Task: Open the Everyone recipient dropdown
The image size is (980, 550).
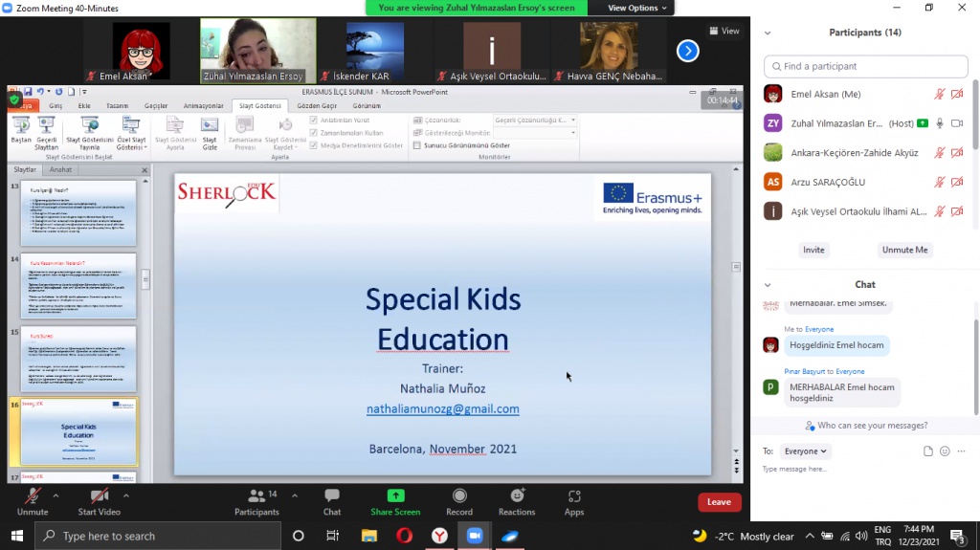Action: tap(806, 451)
